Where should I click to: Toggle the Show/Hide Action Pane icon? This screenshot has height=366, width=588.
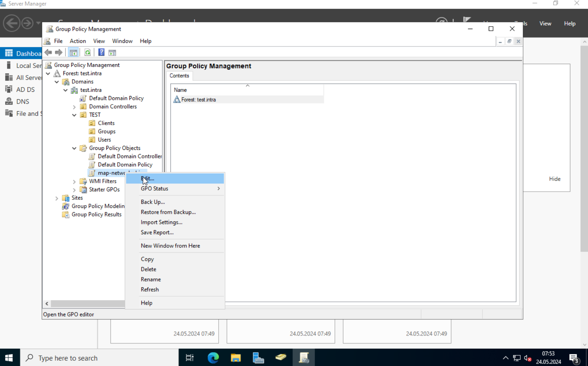tap(112, 52)
